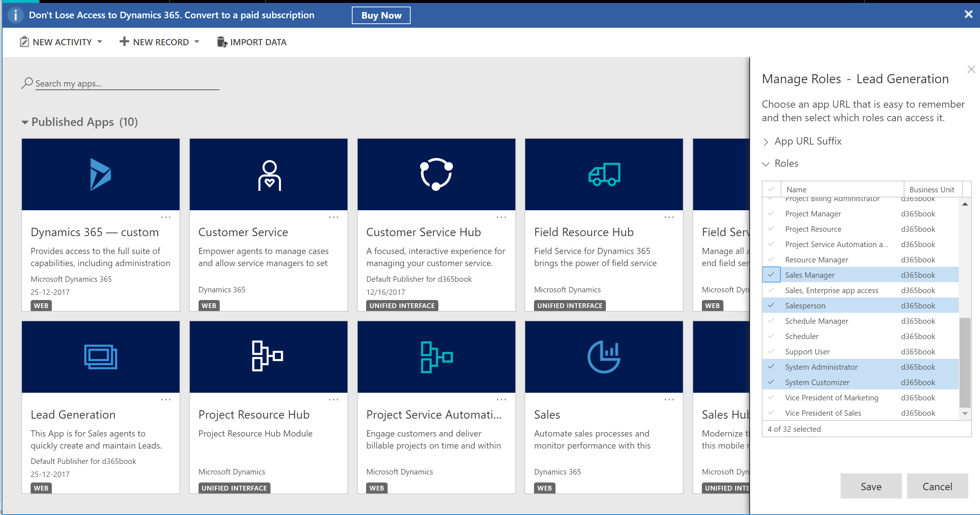The image size is (980, 515).
Task: Click the Customer Service Hub title
Action: [x=423, y=232]
